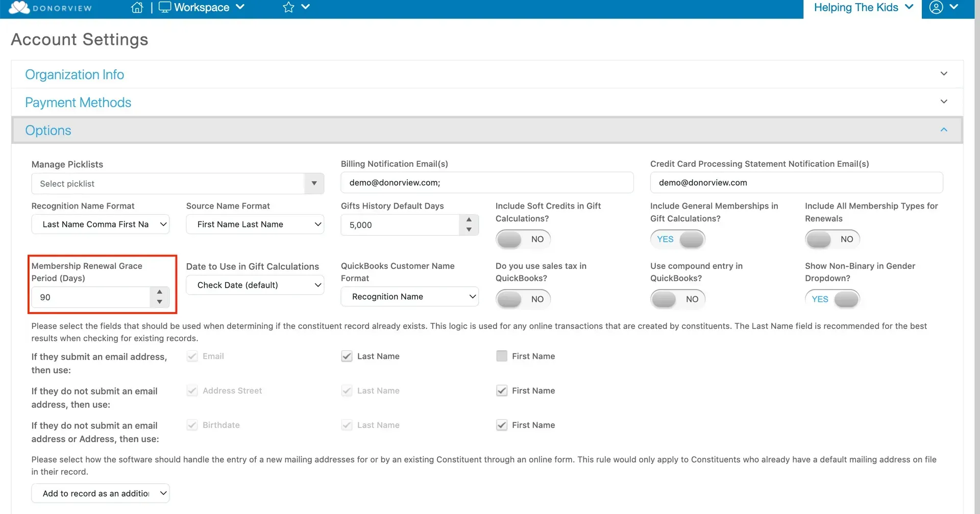This screenshot has height=514, width=980.
Task: Click the Source Name Format label
Action: [228, 206]
